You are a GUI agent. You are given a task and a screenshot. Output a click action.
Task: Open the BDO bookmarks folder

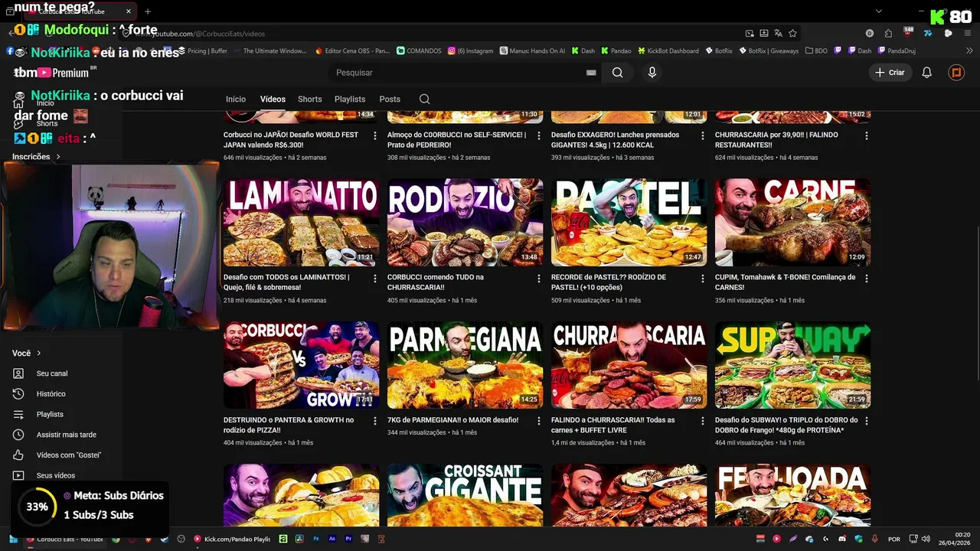click(816, 51)
